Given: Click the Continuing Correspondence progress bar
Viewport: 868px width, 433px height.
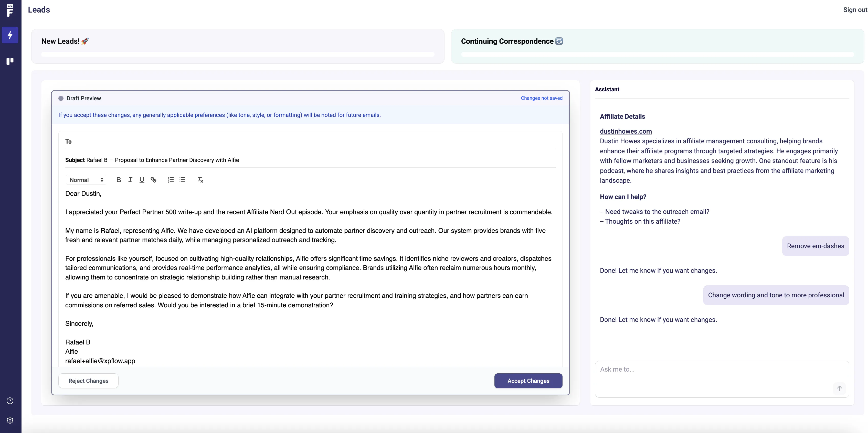Looking at the screenshot, I should 658,54.
